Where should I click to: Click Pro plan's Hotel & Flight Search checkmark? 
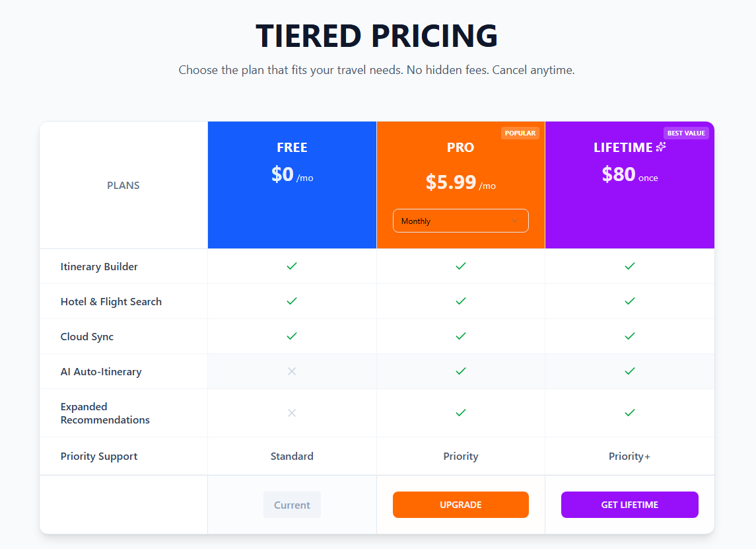click(x=461, y=301)
